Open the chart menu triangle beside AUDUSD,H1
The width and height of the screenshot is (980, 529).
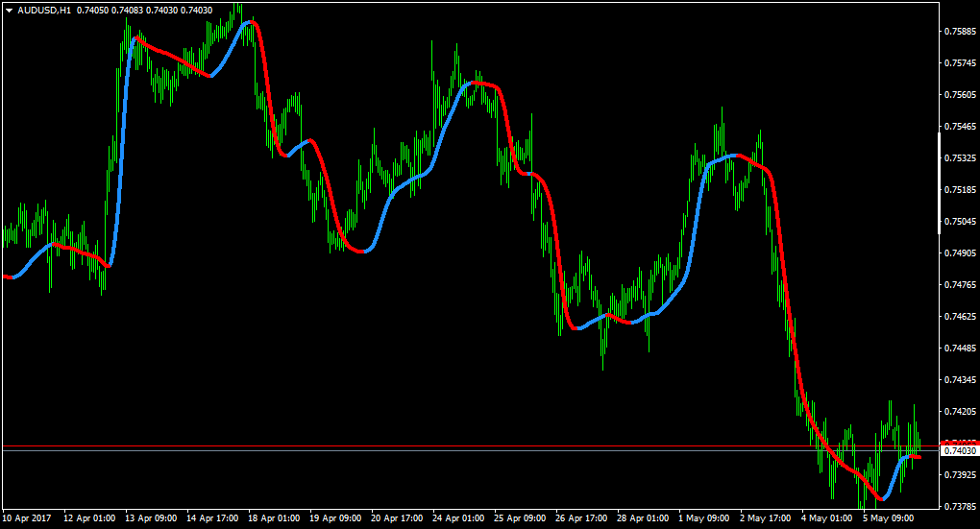tap(10, 11)
